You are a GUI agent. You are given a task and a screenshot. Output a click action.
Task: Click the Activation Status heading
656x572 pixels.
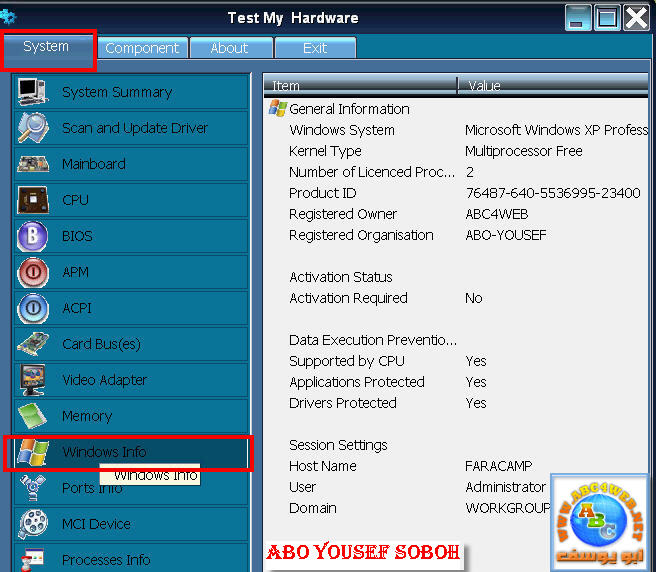pyautogui.click(x=341, y=277)
